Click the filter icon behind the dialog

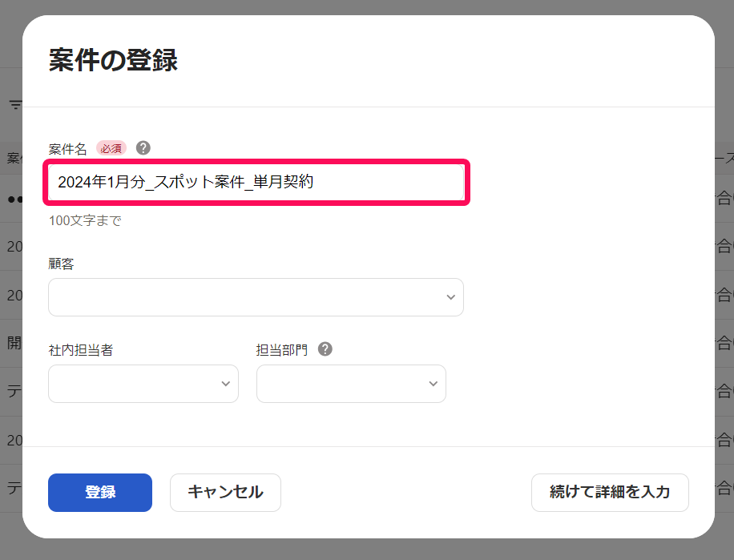(15, 104)
